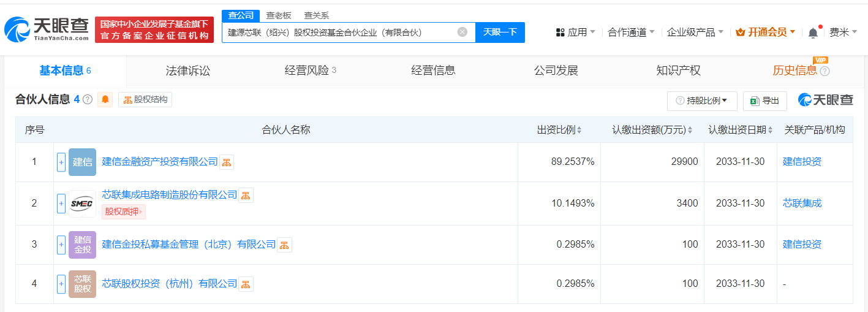Open the help icon next to 合伙人信息 count
This screenshot has height=312, width=868.
tap(88, 99)
